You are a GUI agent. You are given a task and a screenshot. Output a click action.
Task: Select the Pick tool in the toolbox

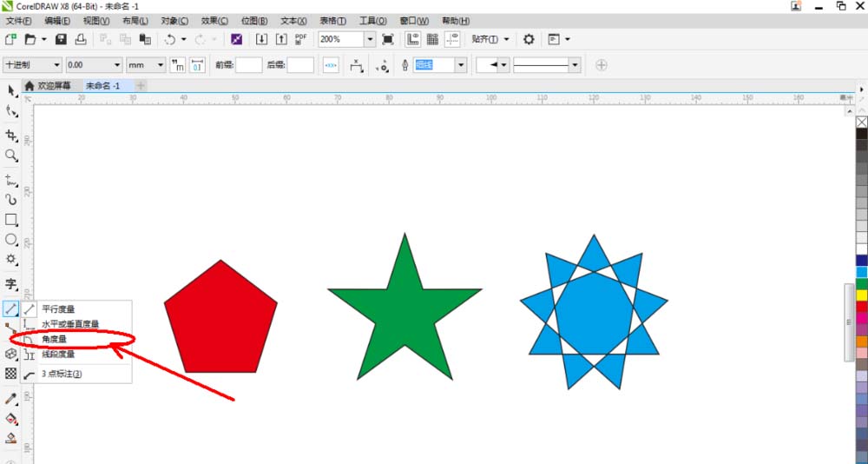tap(11, 91)
